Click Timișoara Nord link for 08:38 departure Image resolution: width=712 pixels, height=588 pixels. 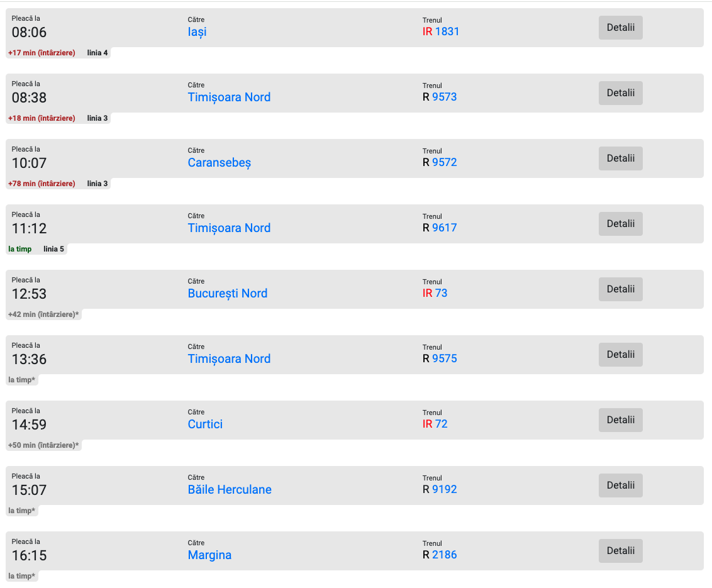tap(229, 97)
